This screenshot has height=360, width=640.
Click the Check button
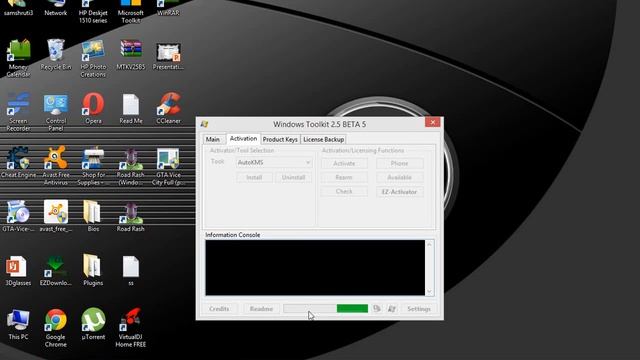[x=344, y=191]
